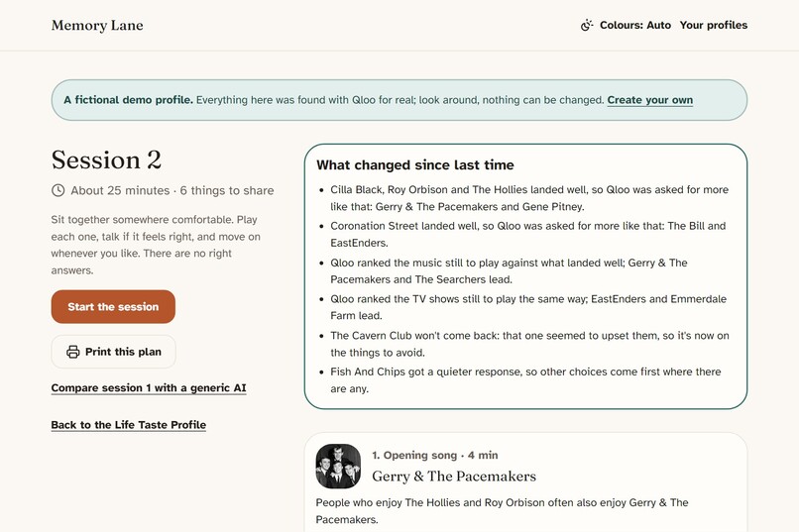The height and width of the screenshot is (532, 799).
Task: Go back to the Life Taste Profile
Action: tap(129, 425)
